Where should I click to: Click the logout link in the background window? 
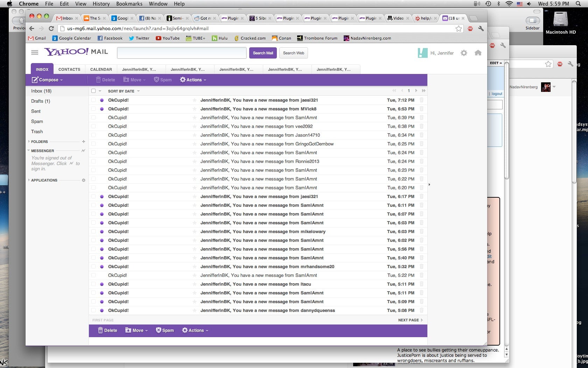pyautogui.click(x=497, y=94)
